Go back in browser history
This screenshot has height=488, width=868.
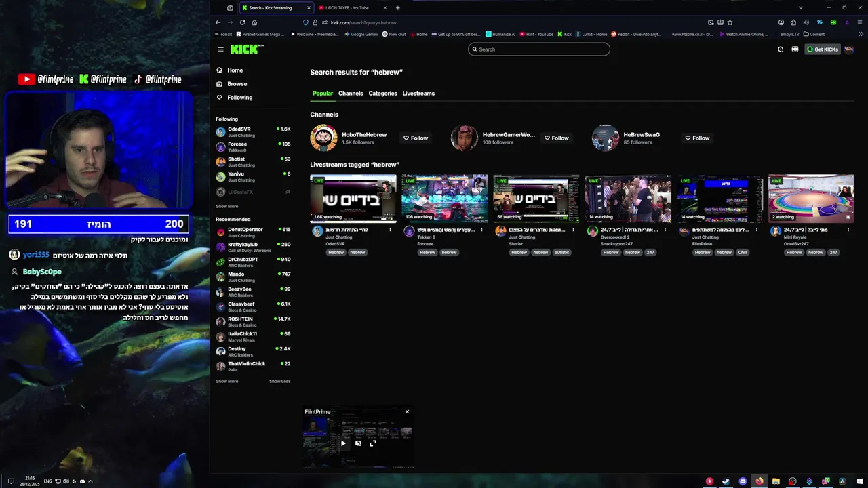click(x=218, y=22)
